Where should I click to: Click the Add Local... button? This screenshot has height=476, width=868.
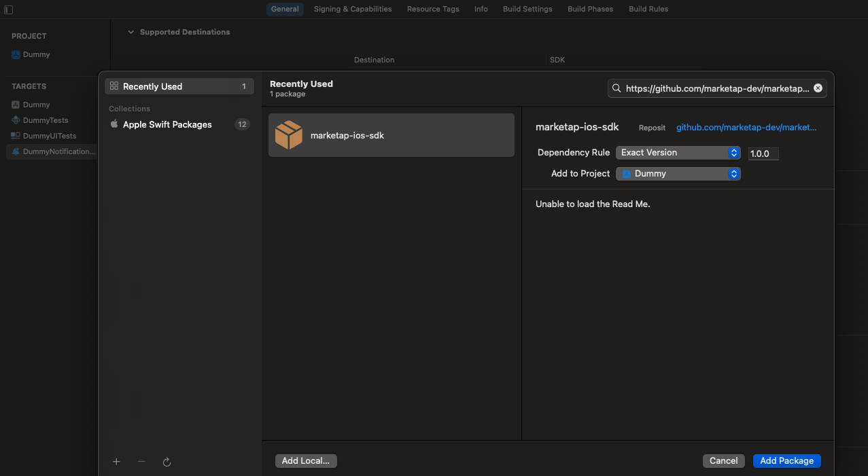[306, 461]
